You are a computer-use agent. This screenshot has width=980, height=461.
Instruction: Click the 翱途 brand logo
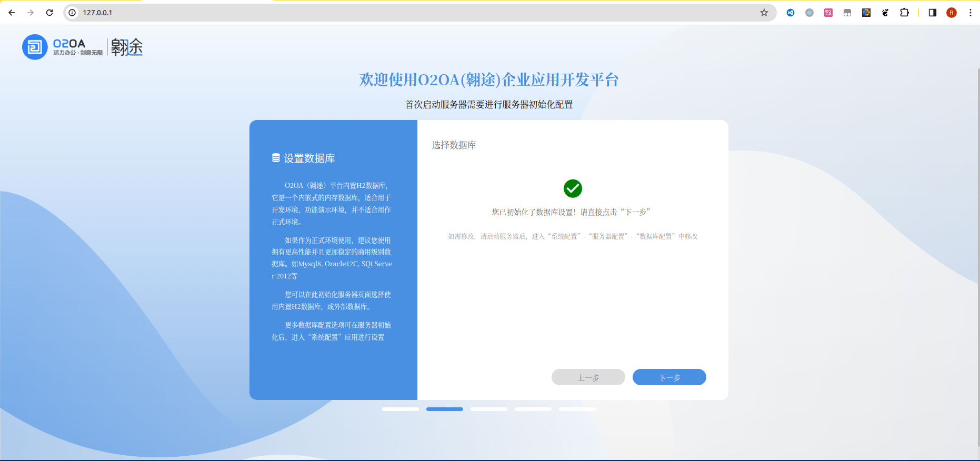point(127,47)
